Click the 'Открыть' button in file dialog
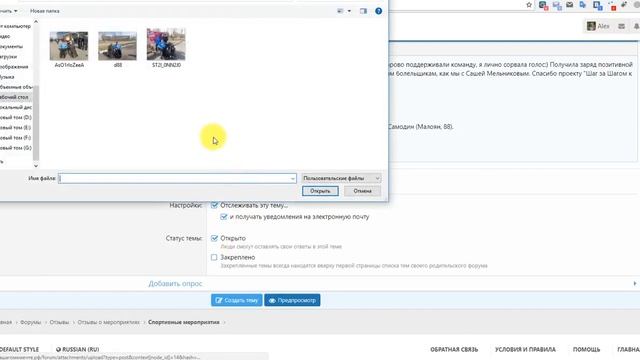Image resolution: width=640 pixels, height=360 pixels. (320, 191)
